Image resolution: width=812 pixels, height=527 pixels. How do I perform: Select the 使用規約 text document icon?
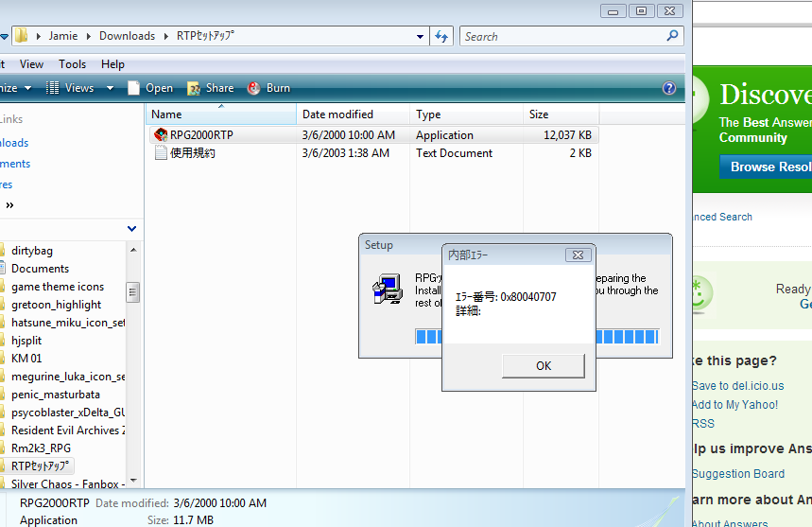point(161,153)
